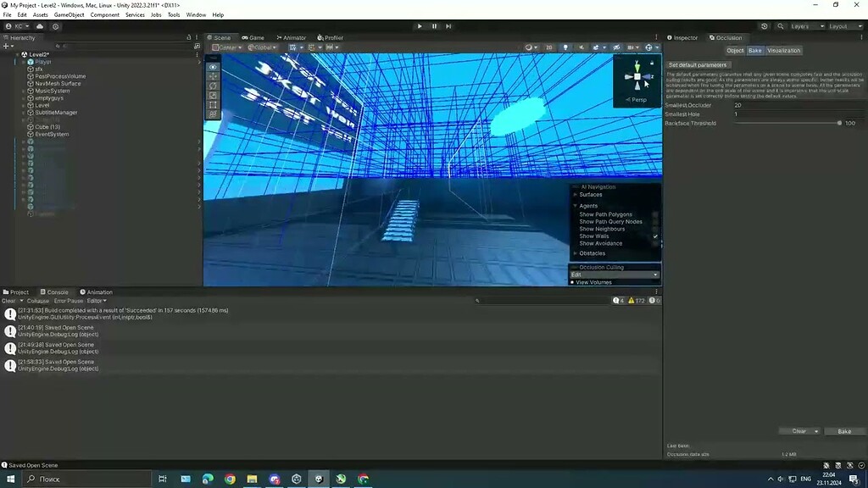Click the grid visibility icon in Scene toolbar

pos(632,47)
